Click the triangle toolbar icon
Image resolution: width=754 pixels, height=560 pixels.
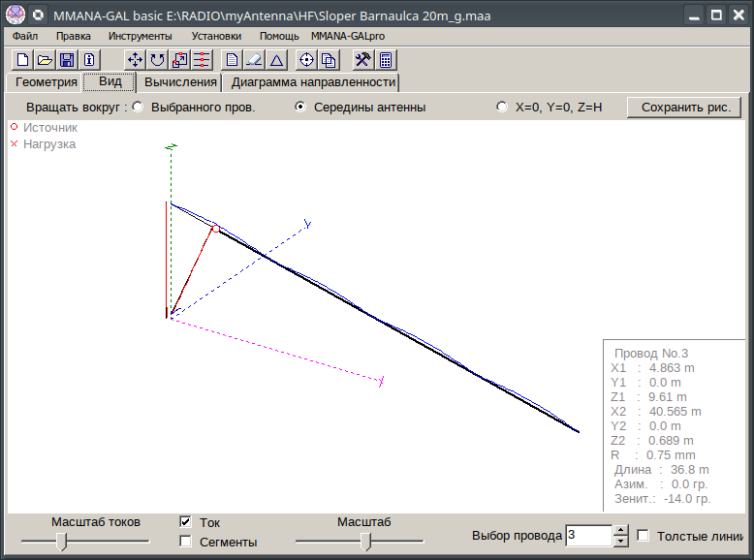(x=276, y=60)
